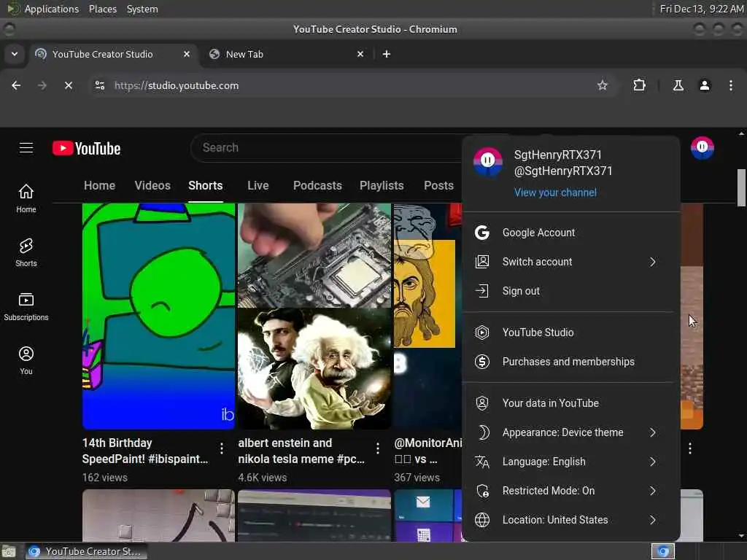Switch to the channel Posts tab

point(438,186)
